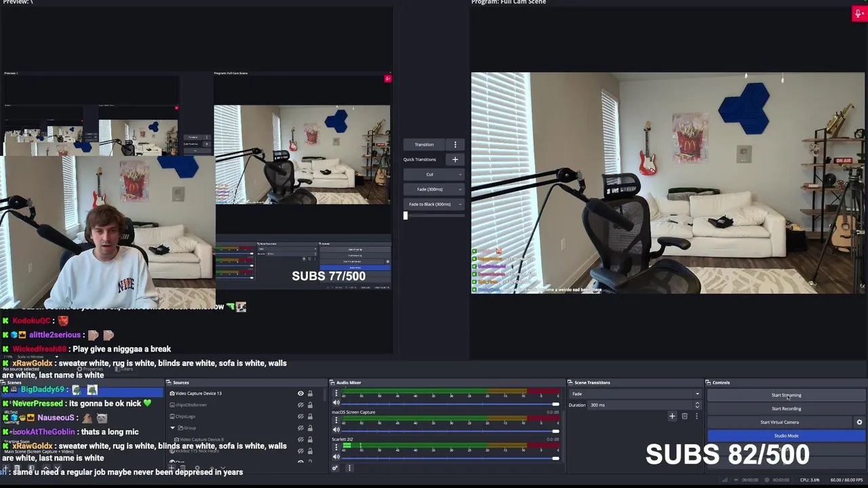Float the Scene Transitions dock icon

tap(570, 382)
